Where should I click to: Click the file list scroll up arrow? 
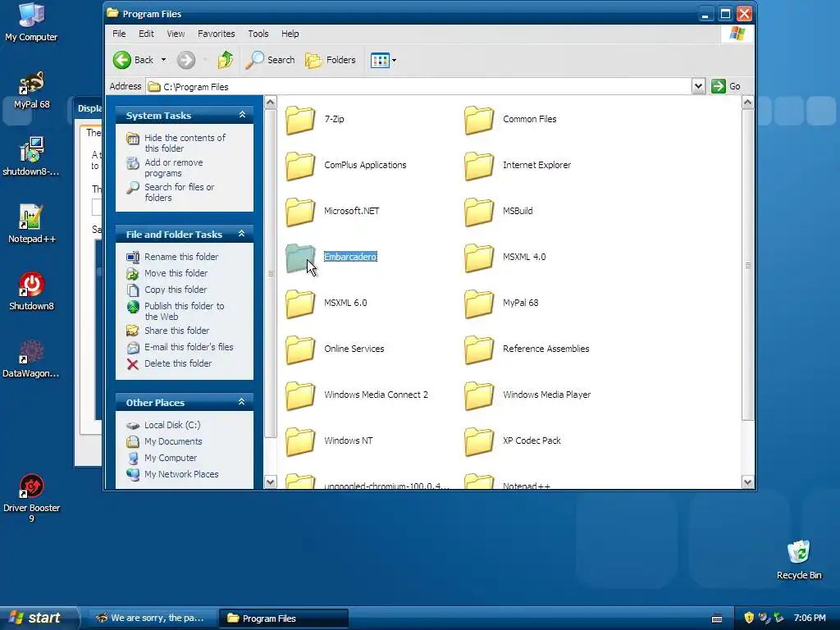[x=748, y=103]
